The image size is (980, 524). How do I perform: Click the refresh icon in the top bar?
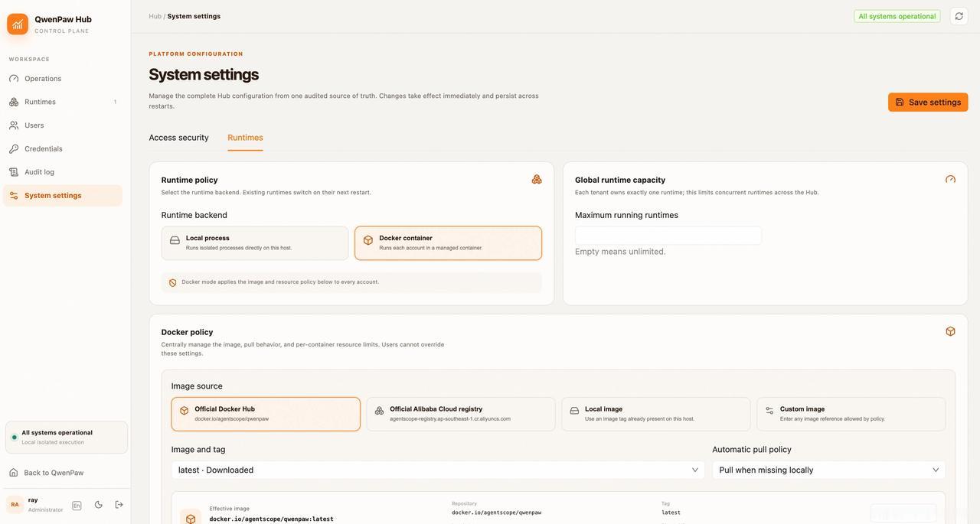coord(959,16)
